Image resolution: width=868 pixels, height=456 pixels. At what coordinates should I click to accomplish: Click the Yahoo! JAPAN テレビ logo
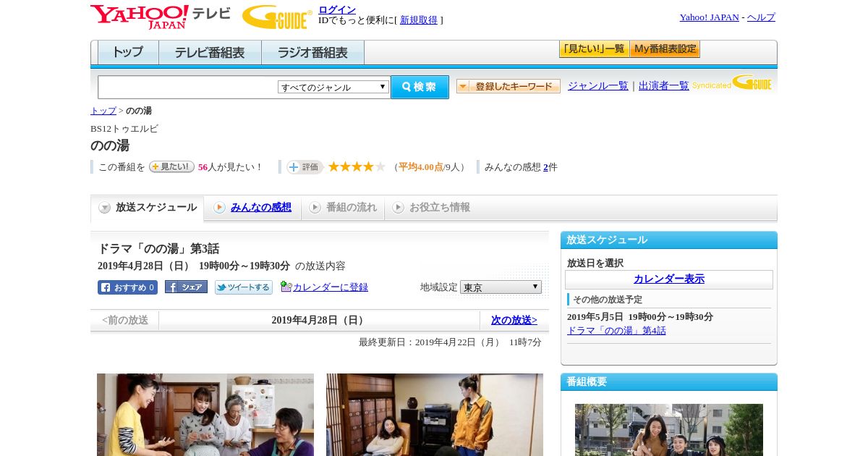point(160,17)
